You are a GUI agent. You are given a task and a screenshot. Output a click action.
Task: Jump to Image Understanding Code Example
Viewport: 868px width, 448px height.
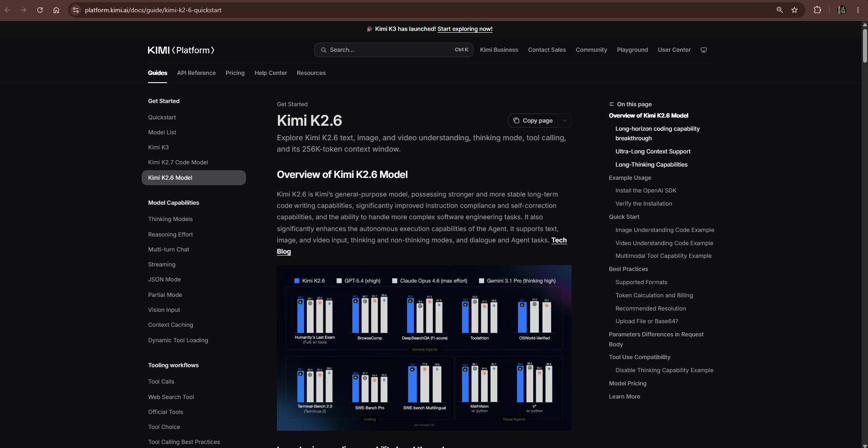coord(665,230)
